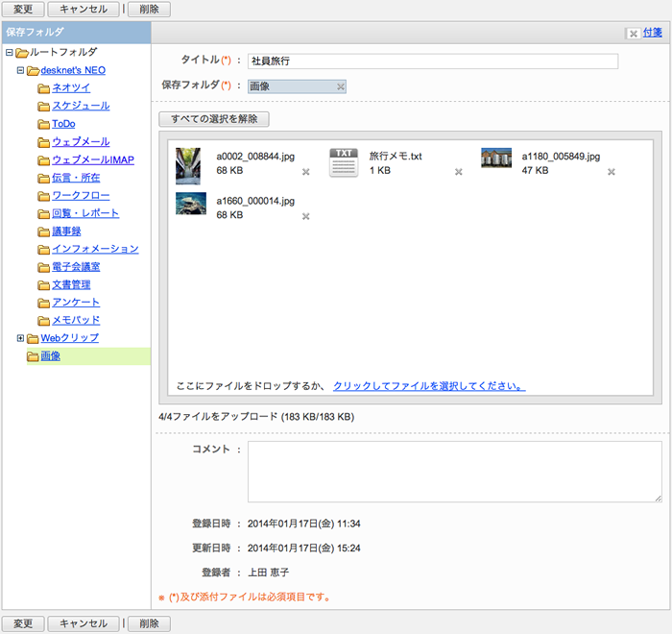Expand the Webクリップ folder node
The image size is (672, 634).
20,338
